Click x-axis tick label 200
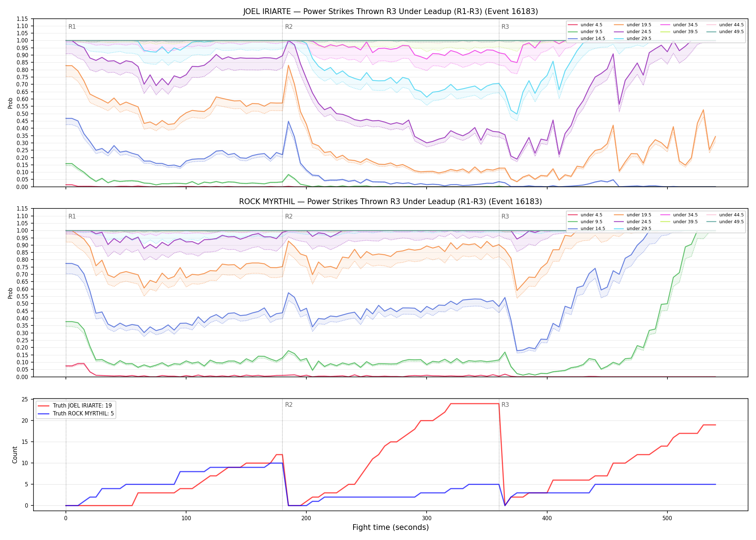Viewport: 756px width, 540px height. [306, 518]
